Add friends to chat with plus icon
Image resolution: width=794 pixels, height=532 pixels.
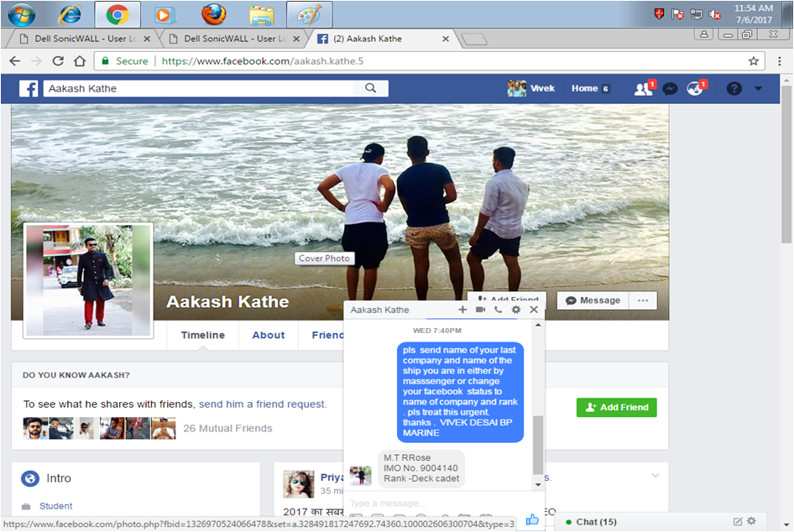click(x=462, y=310)
